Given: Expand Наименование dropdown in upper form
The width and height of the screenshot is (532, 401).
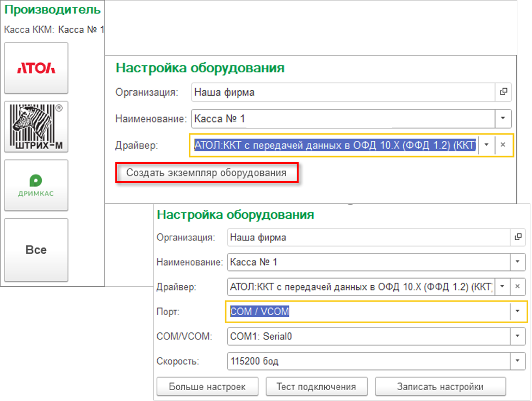Looking at the screenshot, I should pyautogui.click(x=503, y=118).
